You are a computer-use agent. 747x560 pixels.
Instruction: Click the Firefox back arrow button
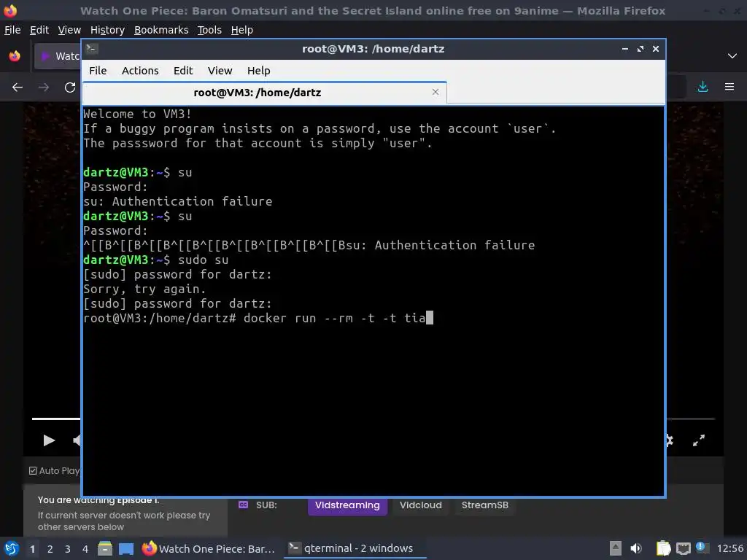click(18, 87)
